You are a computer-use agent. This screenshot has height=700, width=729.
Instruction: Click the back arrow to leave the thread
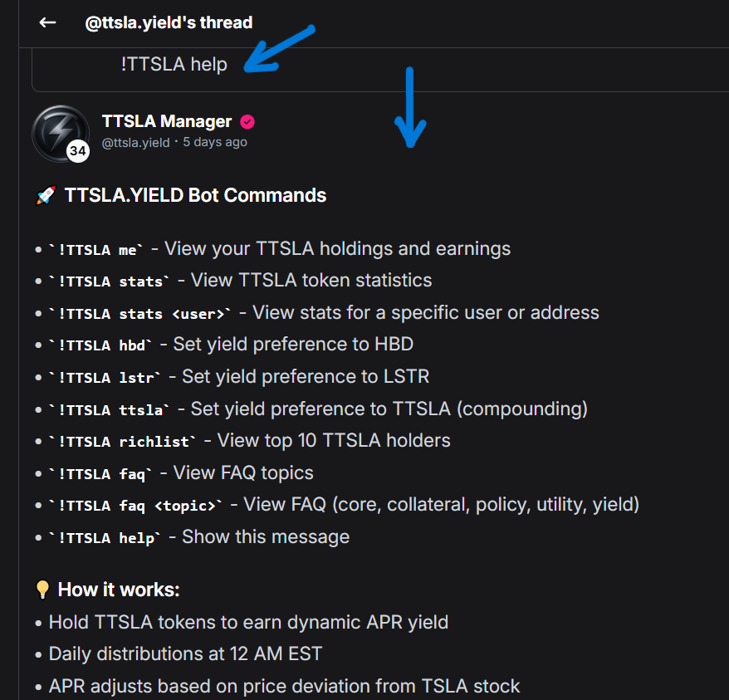pyautogui.click(x=47, y=22)
